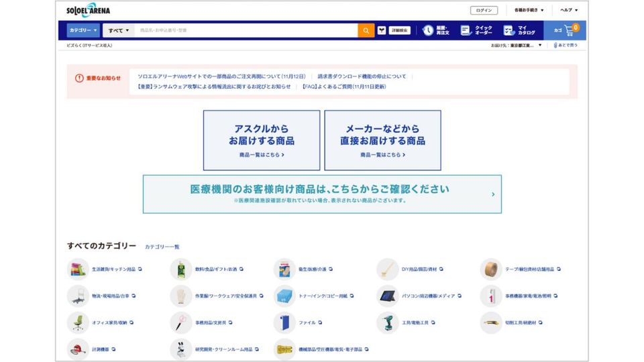Open マイカタログ catalog icon
644x362 pixels.
pos(508,30)
